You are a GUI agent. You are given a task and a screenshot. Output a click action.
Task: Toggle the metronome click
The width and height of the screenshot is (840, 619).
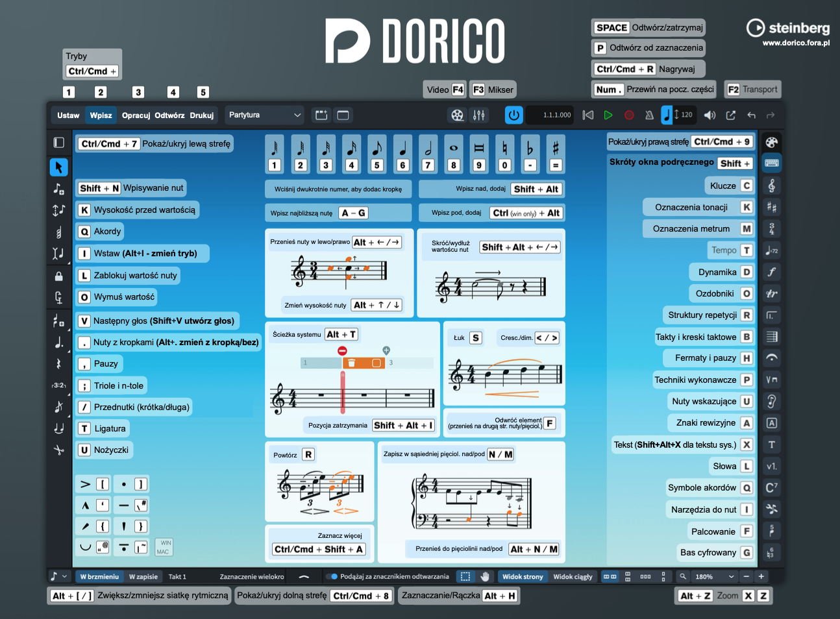pos(649,115)
